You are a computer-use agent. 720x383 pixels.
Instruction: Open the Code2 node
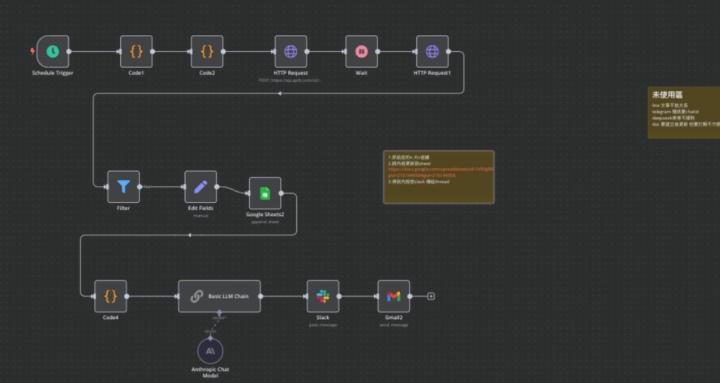207,51
